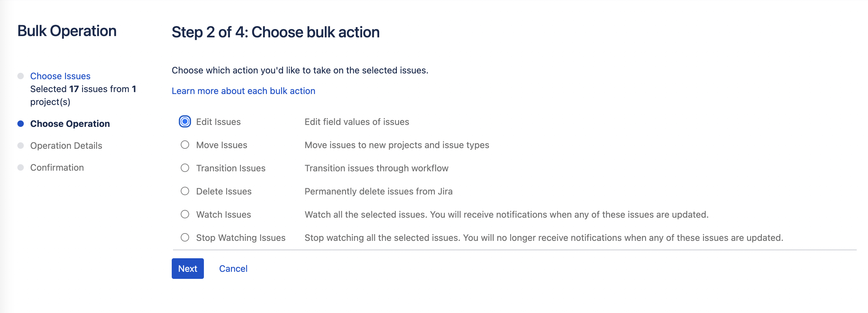Pick the Transition Issues radio button
The image size is (868, 313).
click(x=185, y=168)
